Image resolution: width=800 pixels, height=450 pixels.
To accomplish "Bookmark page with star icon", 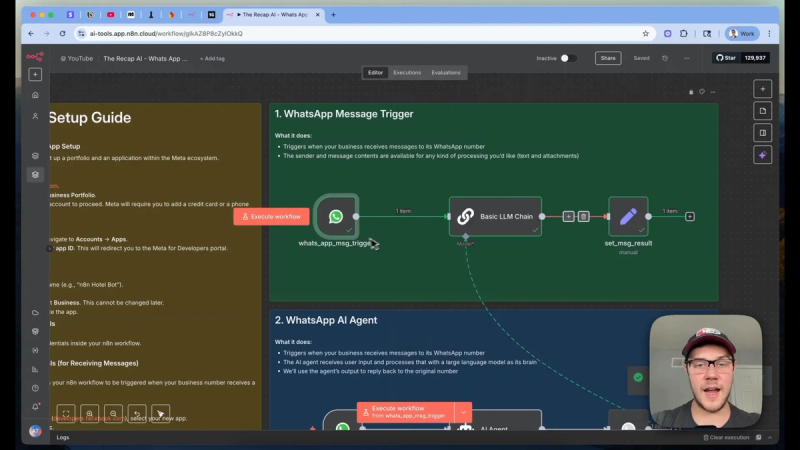I will coord(645,34).
